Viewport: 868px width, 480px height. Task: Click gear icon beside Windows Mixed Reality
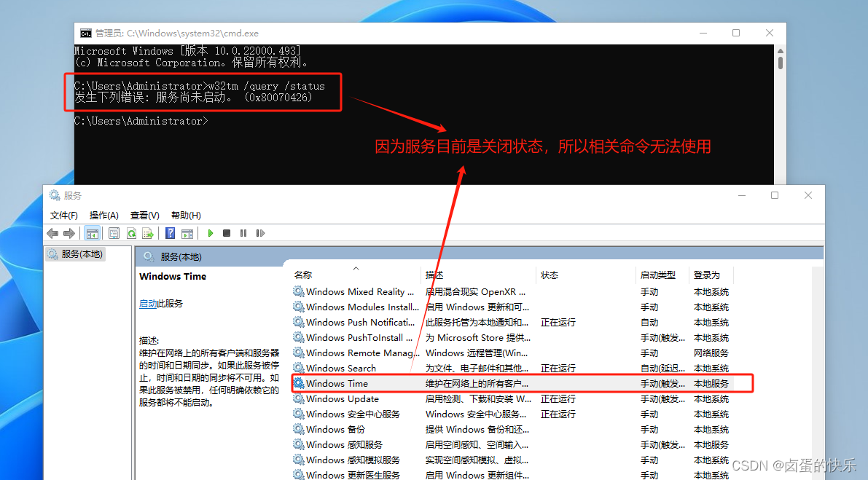[299, 291]
